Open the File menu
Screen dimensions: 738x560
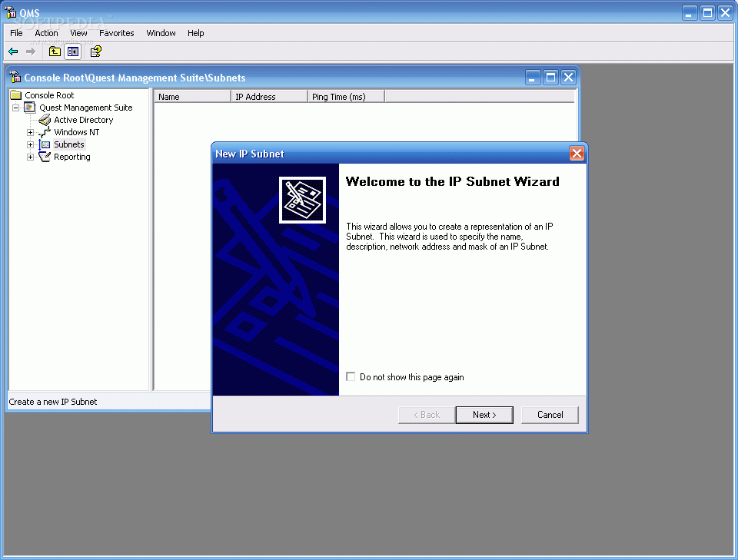pyautogui.click(x=16, y=33)
